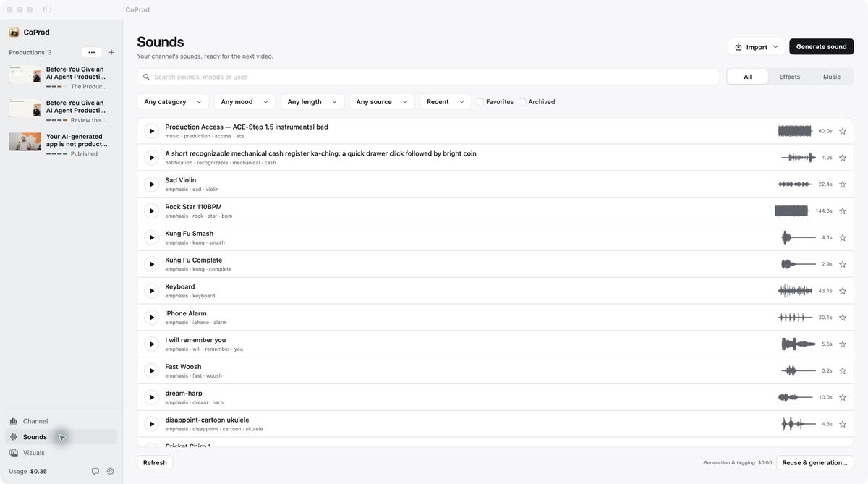Star the iPhone Alarm sound

click(842, 318)
